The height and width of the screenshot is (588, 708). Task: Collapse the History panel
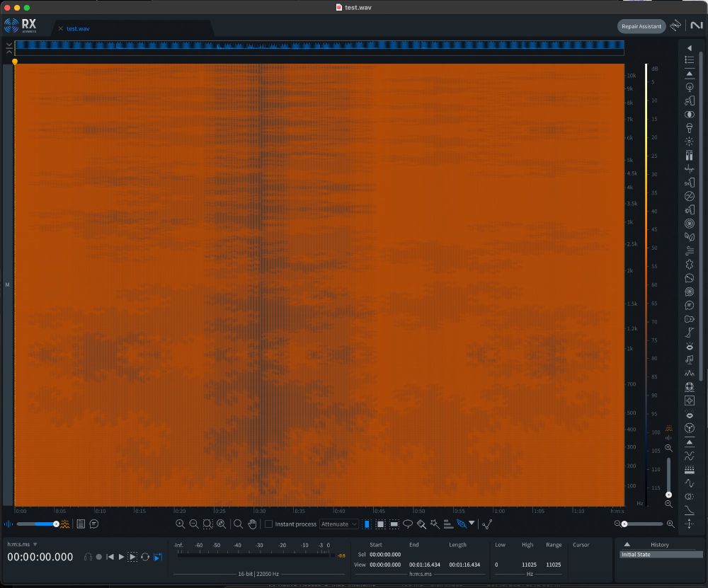627,544
